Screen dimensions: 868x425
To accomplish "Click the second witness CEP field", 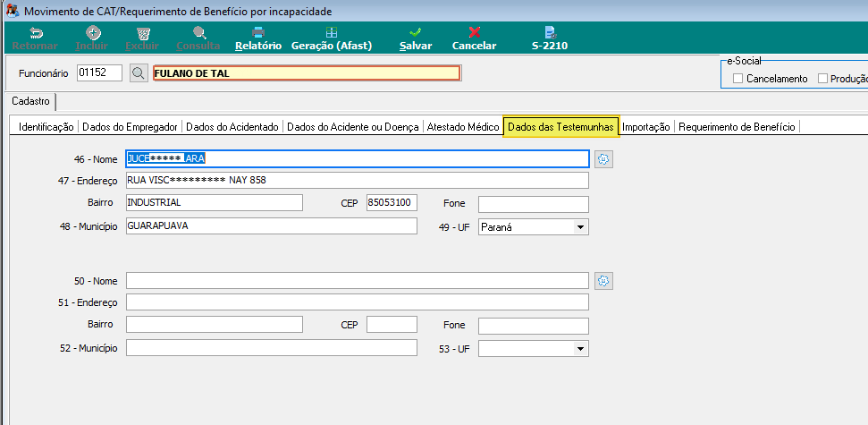I will 392,324.
